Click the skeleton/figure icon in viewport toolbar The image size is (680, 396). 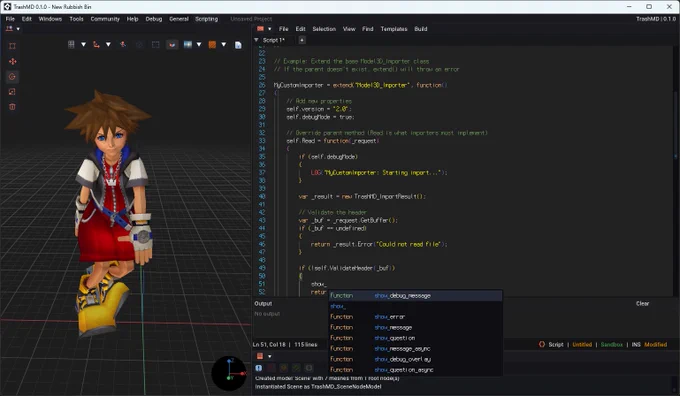point(123,44)
